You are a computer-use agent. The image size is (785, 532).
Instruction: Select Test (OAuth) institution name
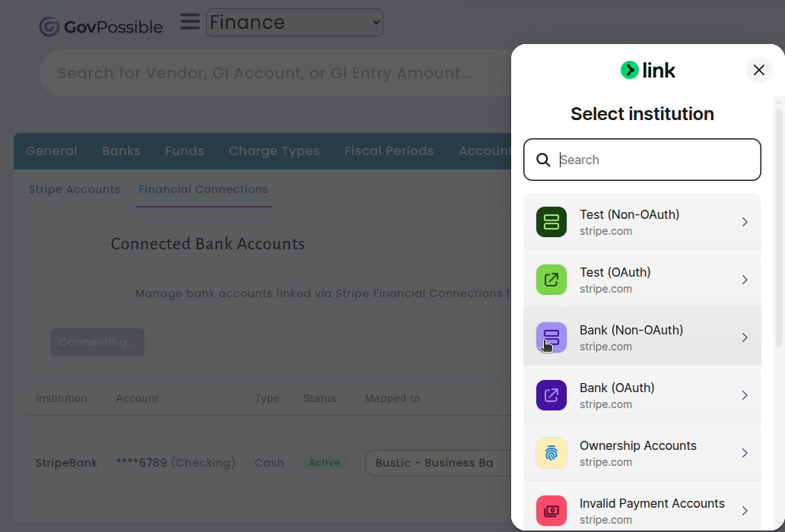point(615,273)
